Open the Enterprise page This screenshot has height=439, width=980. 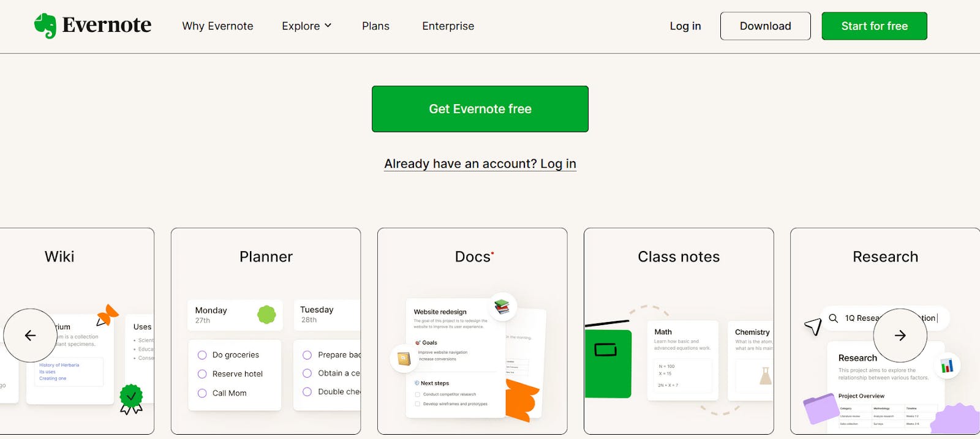pyautogui.click(x=448, y=26)
